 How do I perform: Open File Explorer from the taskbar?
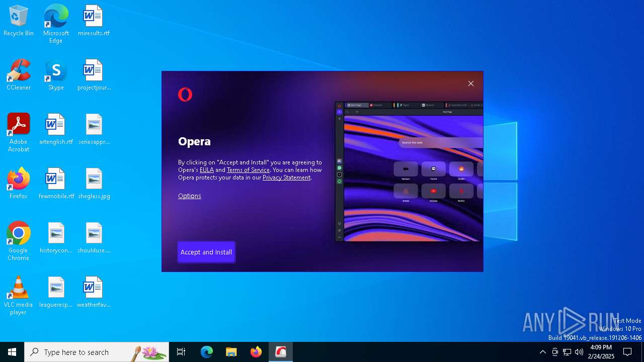coord(231,352)
